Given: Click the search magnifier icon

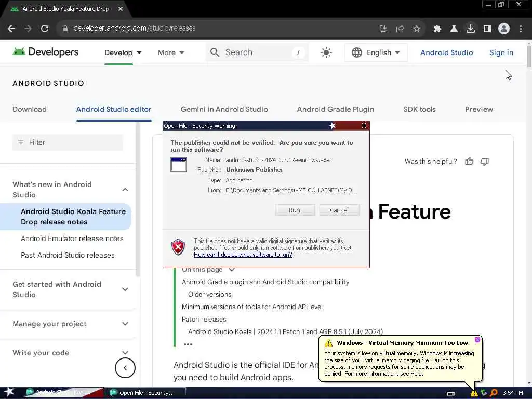Looking at the screenshot, I should (x=215, y=52).
